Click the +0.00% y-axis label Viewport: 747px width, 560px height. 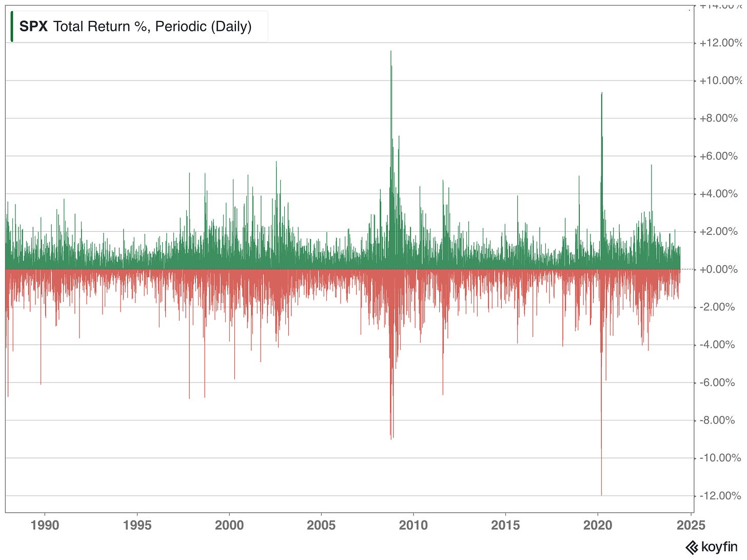[719, 269]
